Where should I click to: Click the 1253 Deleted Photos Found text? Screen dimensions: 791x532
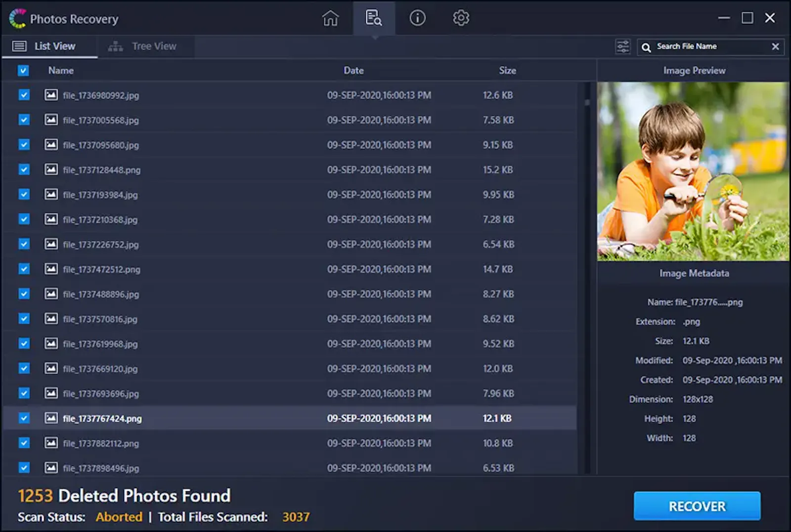tap(124, 495)
